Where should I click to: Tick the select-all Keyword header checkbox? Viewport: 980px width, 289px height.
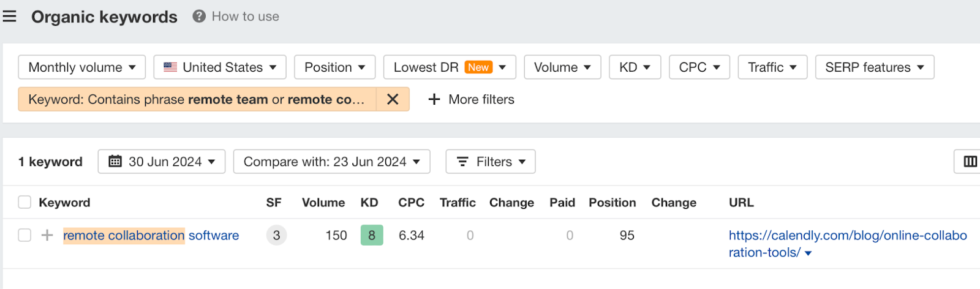click(x=24, y=203)
